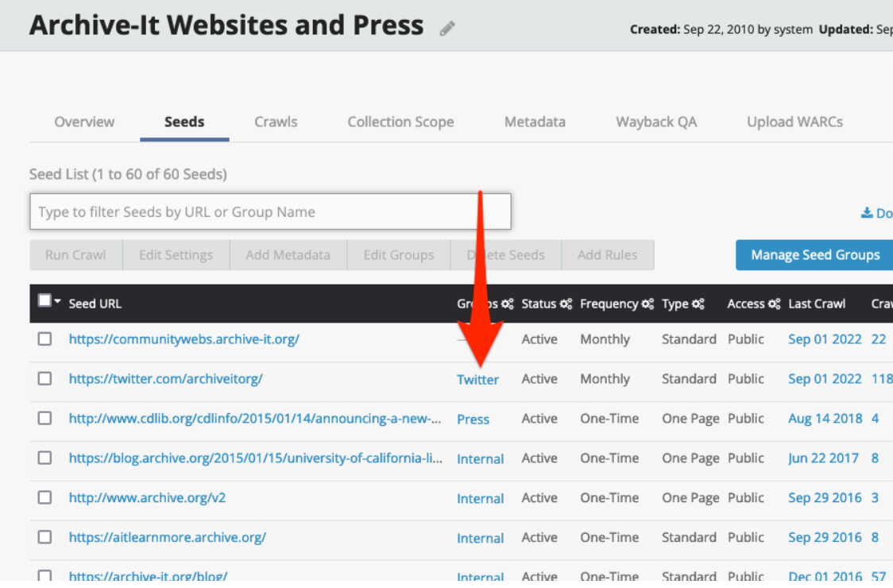Click the Sep 01 2022 crawl date in first row
The width and height of the screenshot is (893, 588).
(824, 339)
